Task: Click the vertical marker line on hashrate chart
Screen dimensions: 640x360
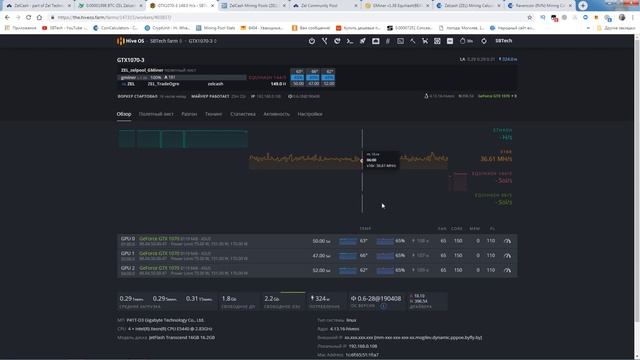Action: [x=362, y=171]
